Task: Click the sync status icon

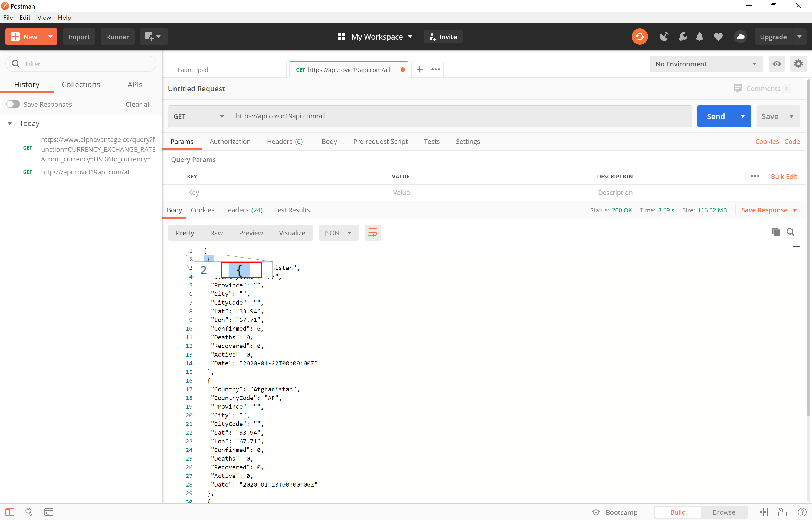Action: 639,37
